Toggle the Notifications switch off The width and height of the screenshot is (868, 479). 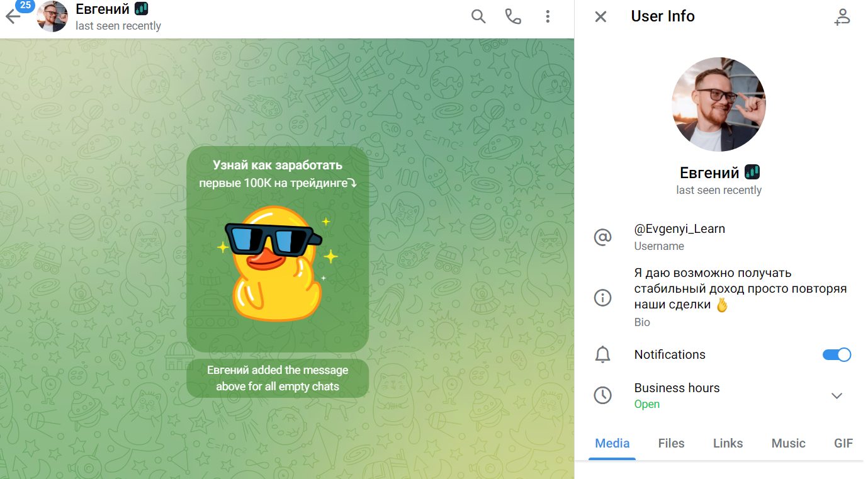pyautogui.click(x=837, y=354)
